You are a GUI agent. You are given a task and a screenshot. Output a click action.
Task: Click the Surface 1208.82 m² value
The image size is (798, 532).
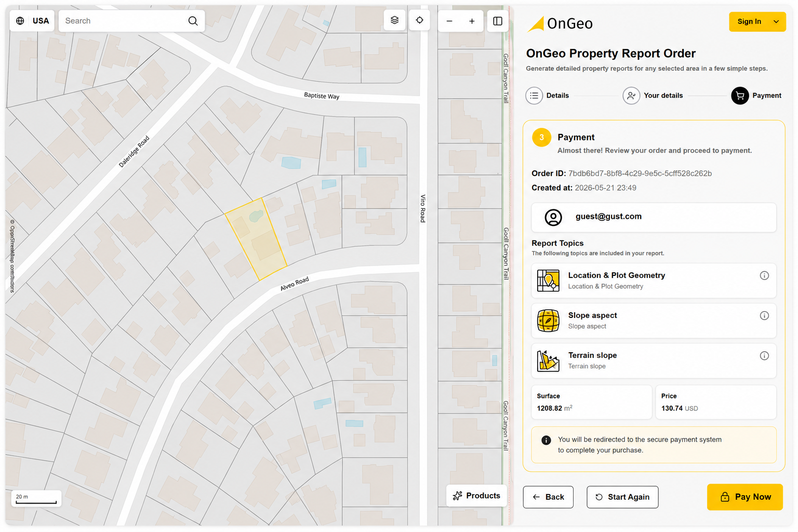point(554,408)
